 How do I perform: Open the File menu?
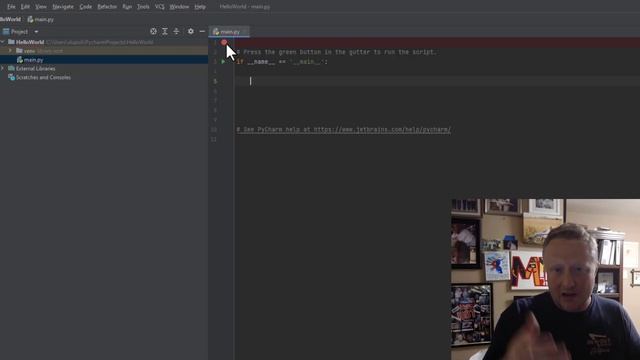click(11, 7)
